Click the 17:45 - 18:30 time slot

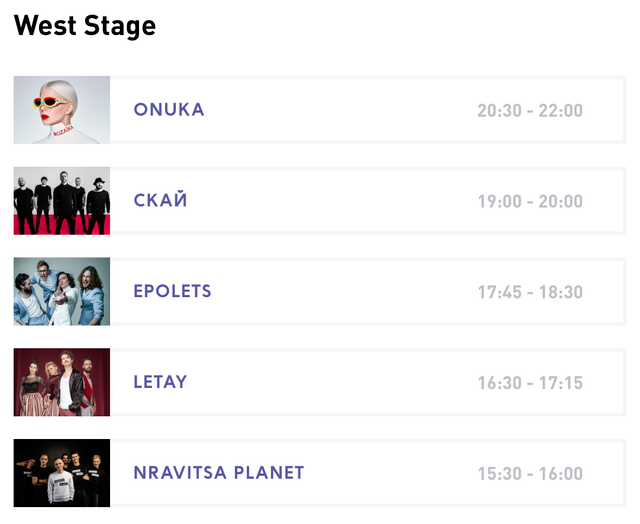530,293
